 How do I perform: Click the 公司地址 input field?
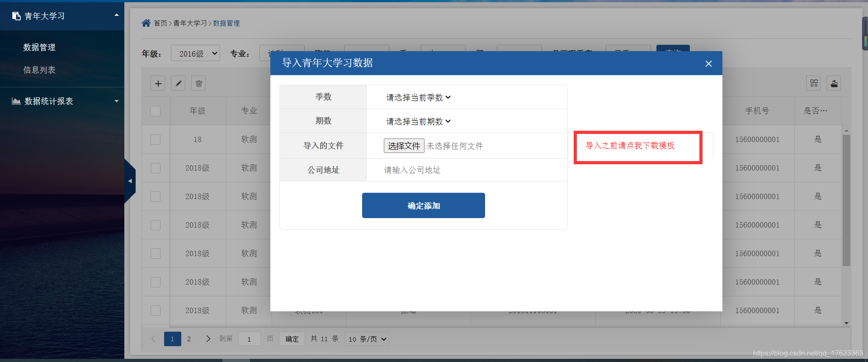pos(467,170)
